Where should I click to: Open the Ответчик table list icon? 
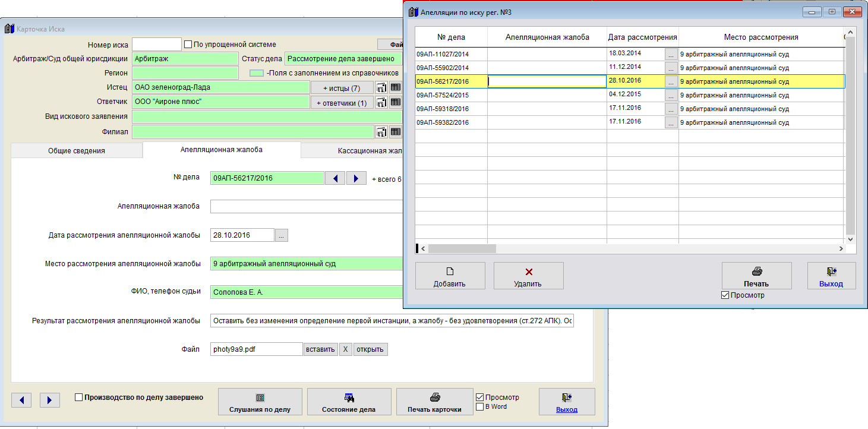coord(395,102)
